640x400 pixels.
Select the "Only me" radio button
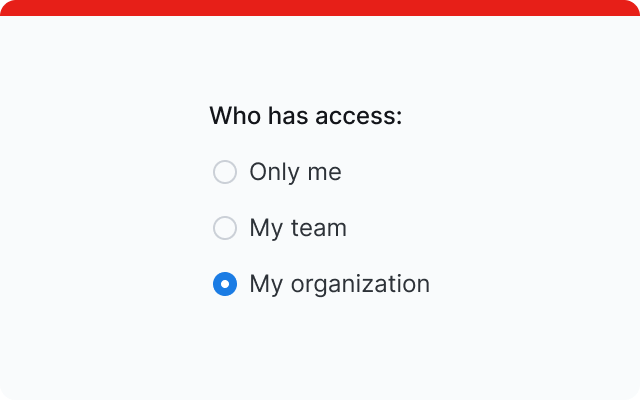[225, 172]
